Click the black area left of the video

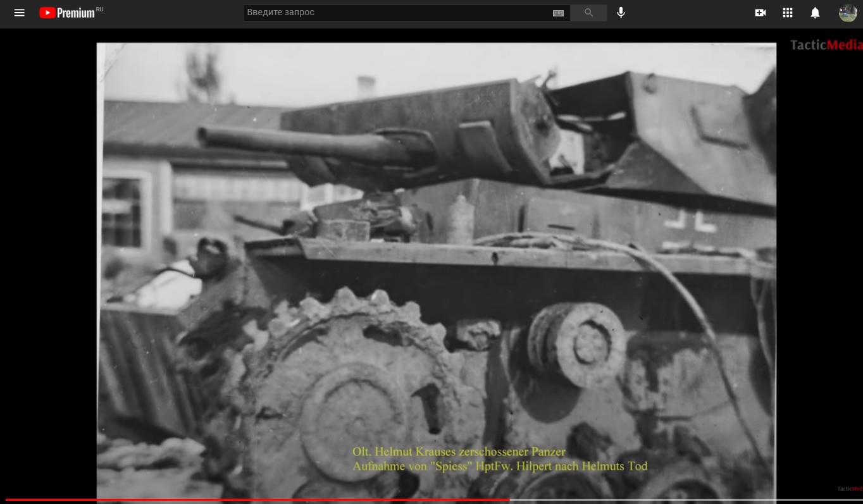(x=47, y=253)
